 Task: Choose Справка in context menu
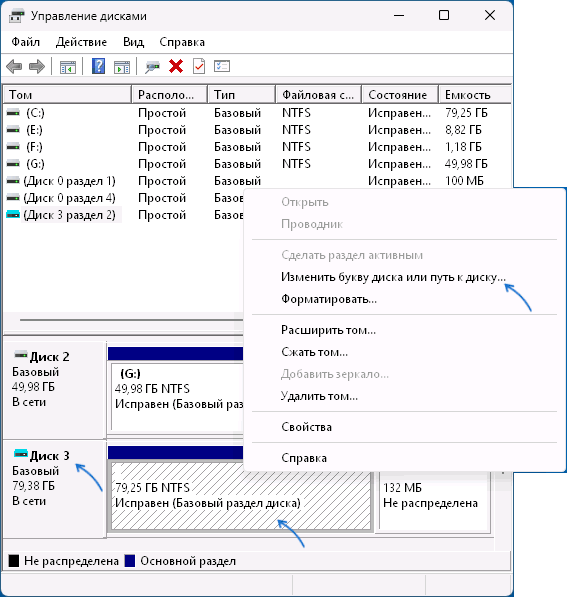click(304, 458)
